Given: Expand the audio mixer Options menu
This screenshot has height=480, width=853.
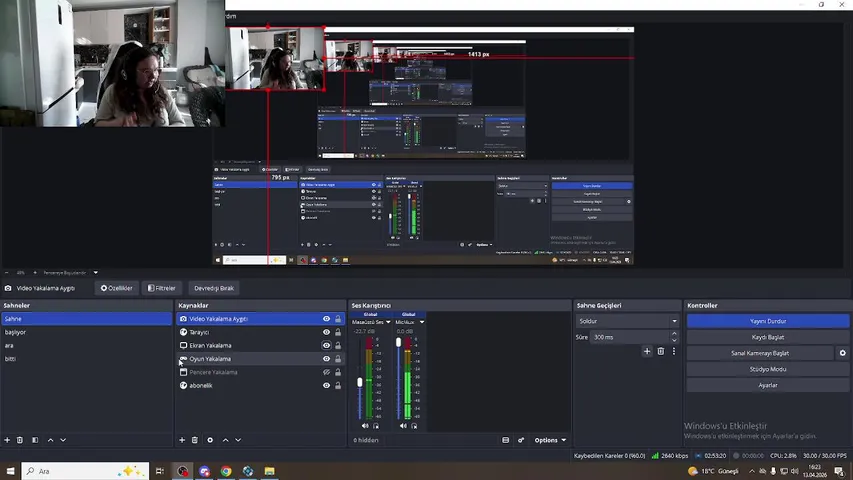Looking at the screenshot, I should click(550, 440).
